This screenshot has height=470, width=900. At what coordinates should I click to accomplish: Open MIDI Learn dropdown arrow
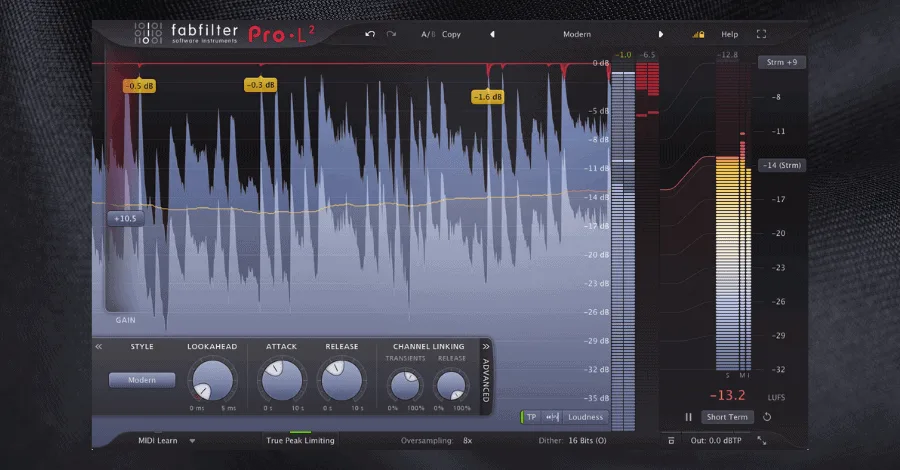[192, 441]
